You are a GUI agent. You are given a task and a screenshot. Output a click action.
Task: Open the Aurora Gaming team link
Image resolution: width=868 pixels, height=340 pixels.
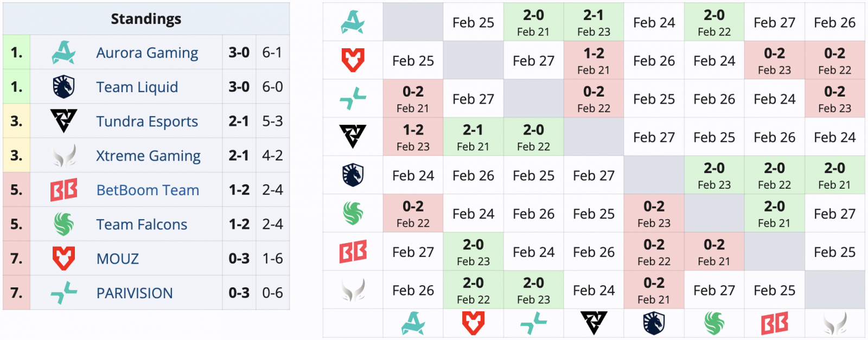pos(147,53)
